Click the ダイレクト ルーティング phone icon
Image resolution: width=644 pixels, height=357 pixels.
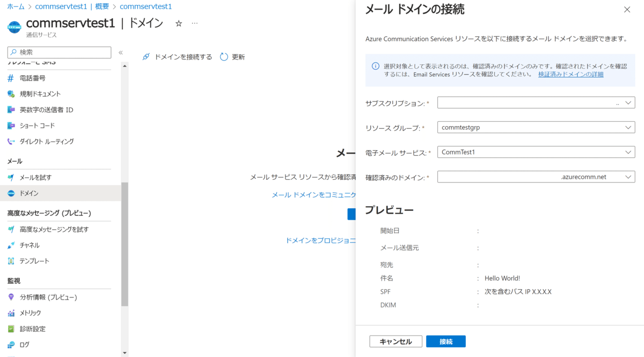11,142
